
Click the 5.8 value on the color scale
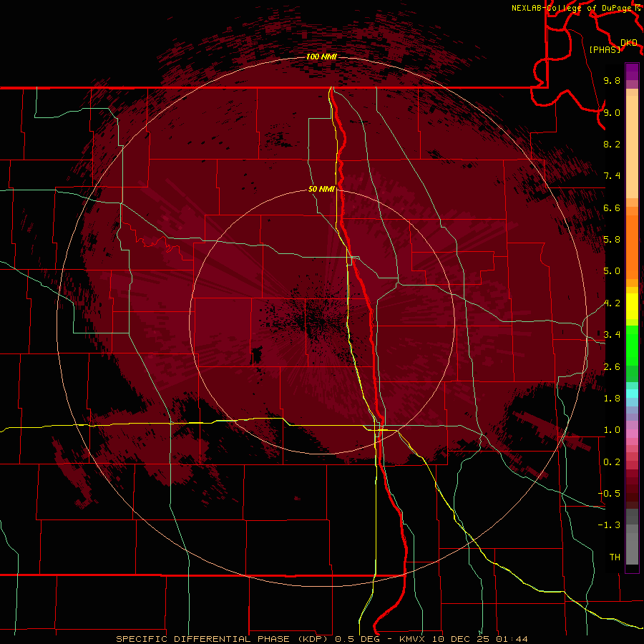pyautogui.click(x=612, y=240)
